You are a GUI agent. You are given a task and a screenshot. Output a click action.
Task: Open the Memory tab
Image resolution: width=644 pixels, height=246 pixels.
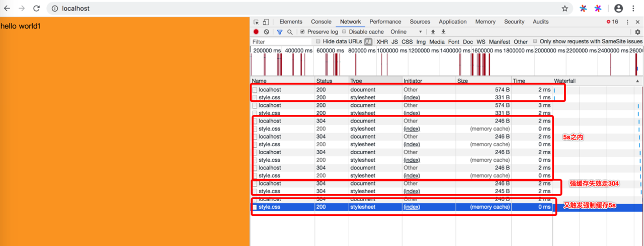click(x=486, y=22)
